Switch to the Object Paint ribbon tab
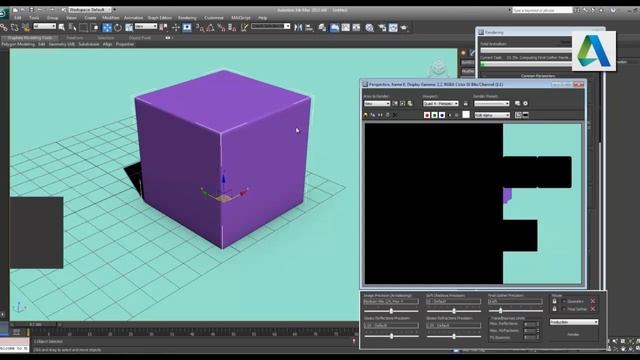 (140, 38)
